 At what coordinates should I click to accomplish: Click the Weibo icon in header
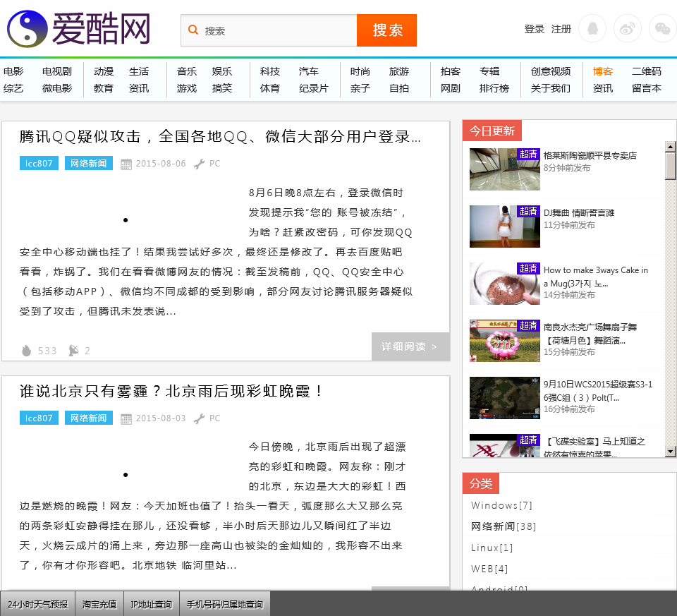(628, 29)
